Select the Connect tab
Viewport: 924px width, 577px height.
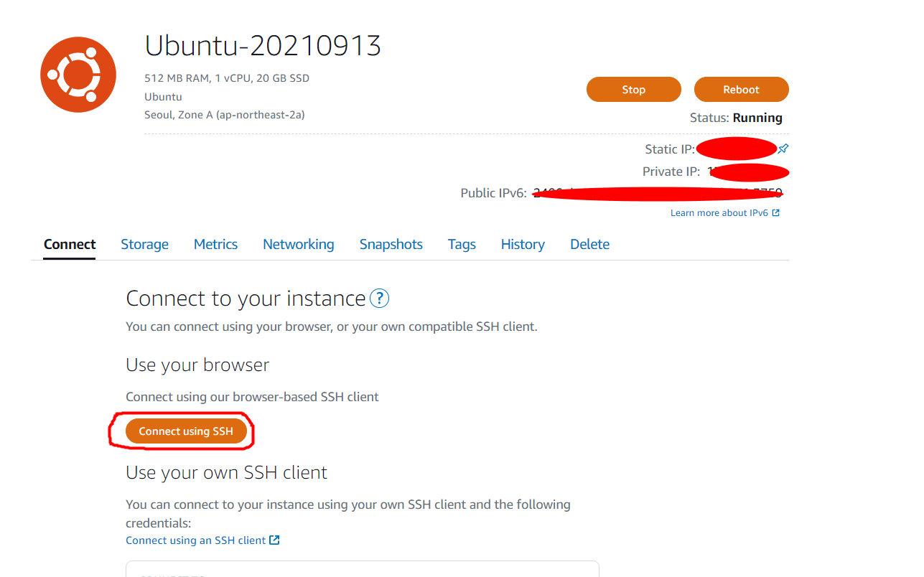click(70, 244)
